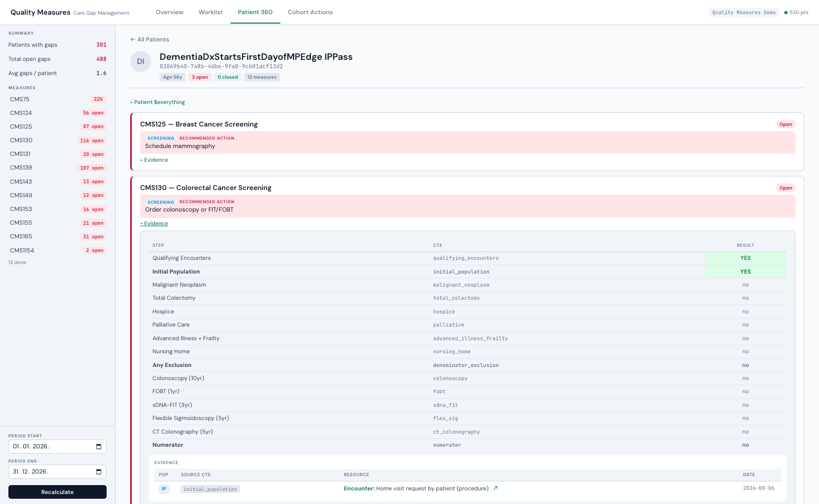Select measure CMS139 in sidebar
The width and height of the screenshot is (819, 504).
[57, 167]
